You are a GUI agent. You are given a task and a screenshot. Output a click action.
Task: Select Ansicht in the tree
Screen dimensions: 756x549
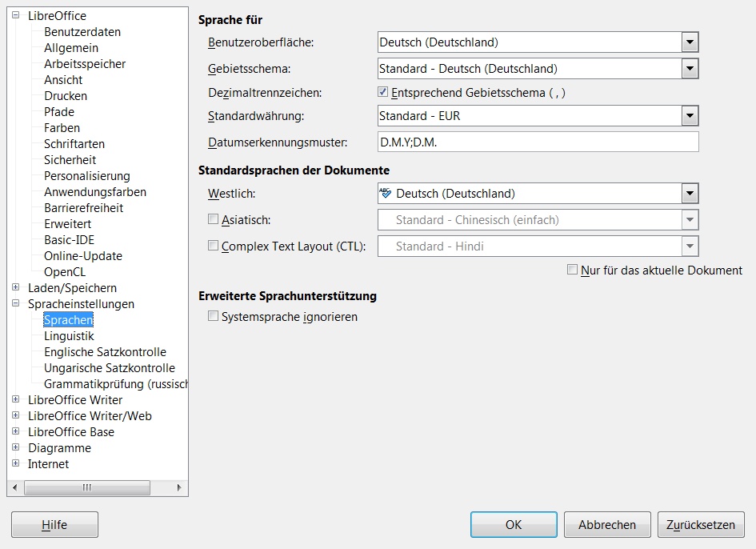[x=63, y=79]
